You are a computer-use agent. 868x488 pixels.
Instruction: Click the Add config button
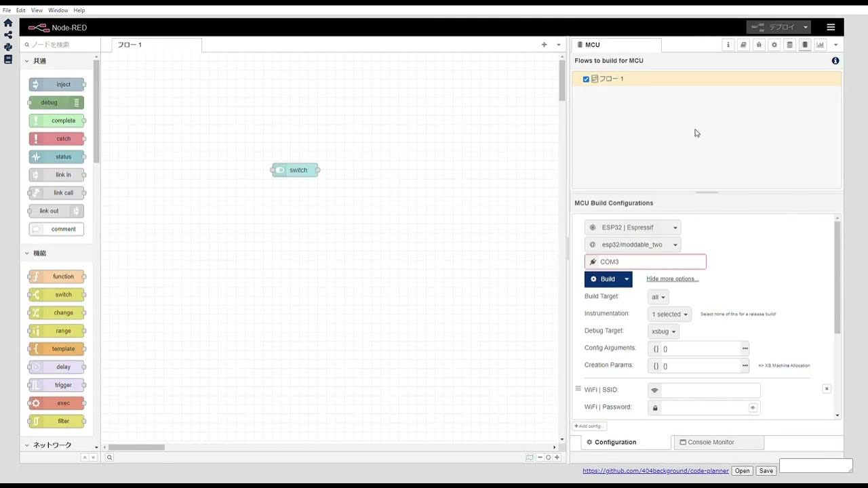point(589,426)
